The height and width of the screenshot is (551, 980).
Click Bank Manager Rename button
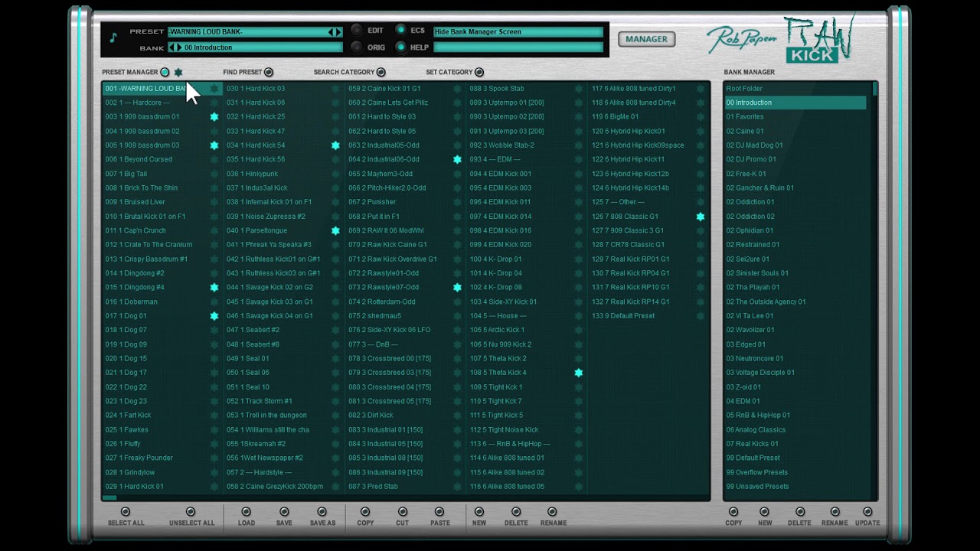(x=835, y=512)
